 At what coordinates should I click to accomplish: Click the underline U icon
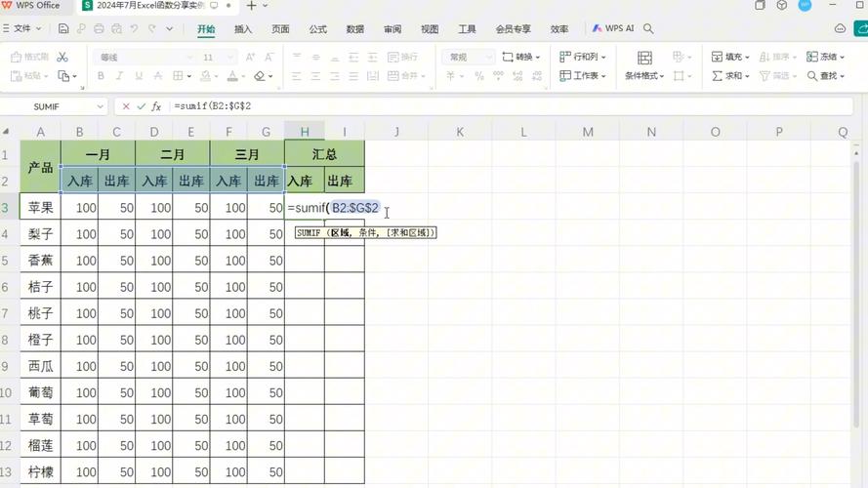pos(139,76)
